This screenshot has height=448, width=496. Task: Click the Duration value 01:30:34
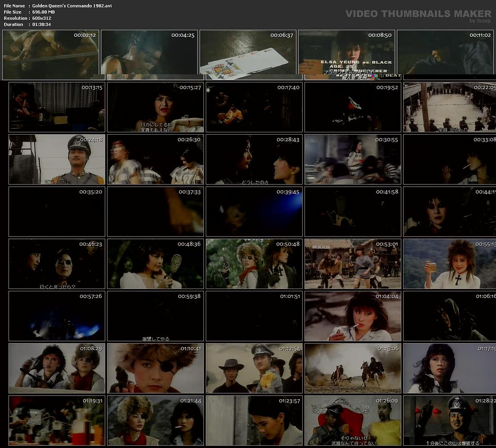click(41, 24)
